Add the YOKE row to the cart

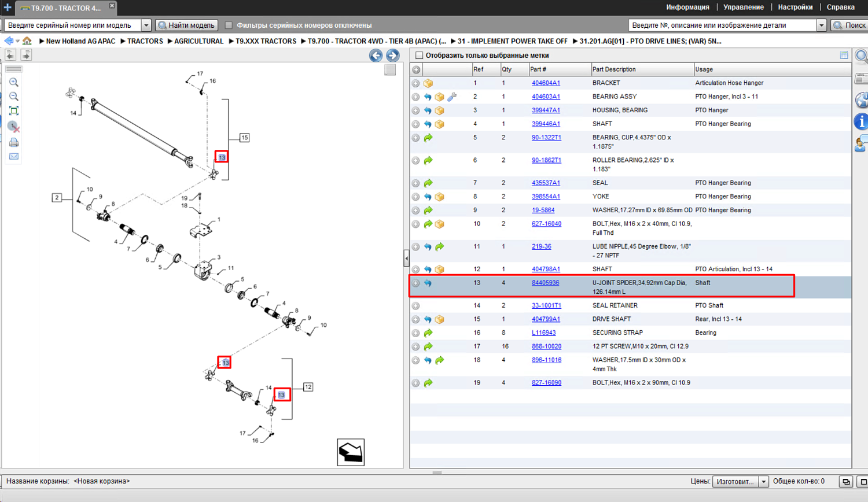415,197
